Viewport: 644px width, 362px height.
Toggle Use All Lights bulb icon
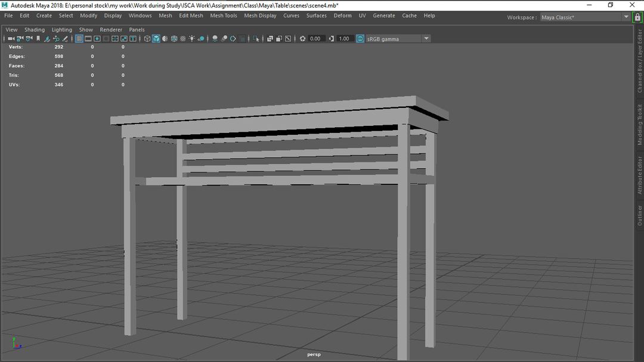click(192, 39)
